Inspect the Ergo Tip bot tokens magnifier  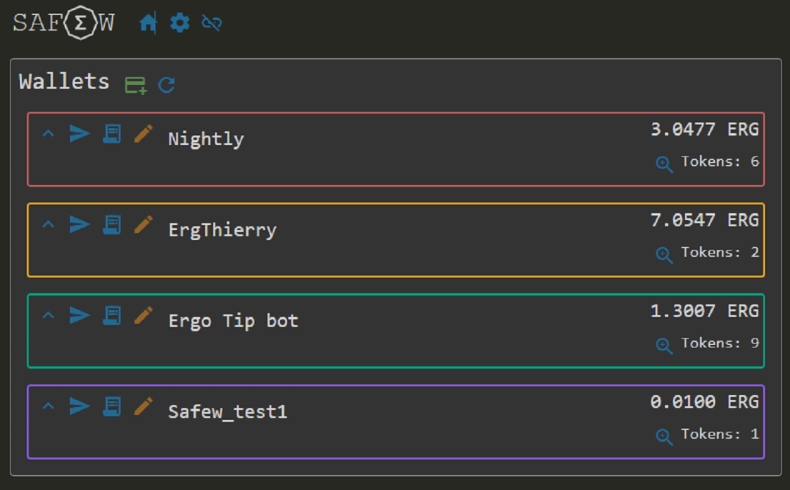pyautogui.click(x=664, y=346)
